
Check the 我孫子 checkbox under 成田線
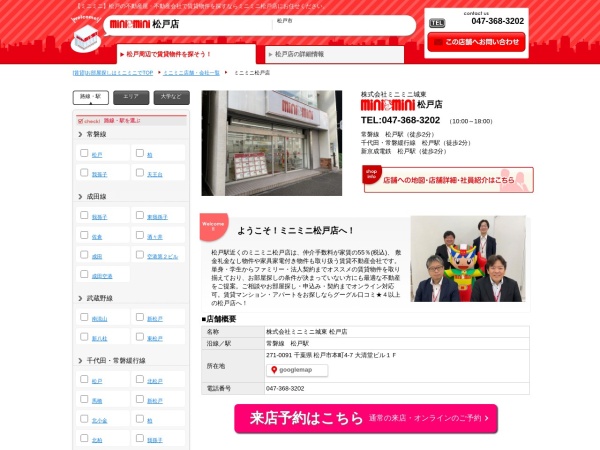pyautogui.click(x=84, y=215)
